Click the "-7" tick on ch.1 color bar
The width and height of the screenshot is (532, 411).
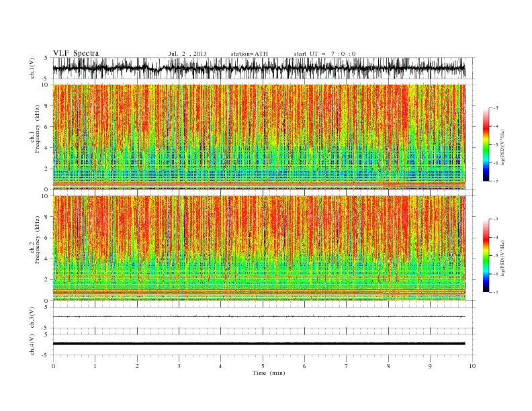point(495,181)
